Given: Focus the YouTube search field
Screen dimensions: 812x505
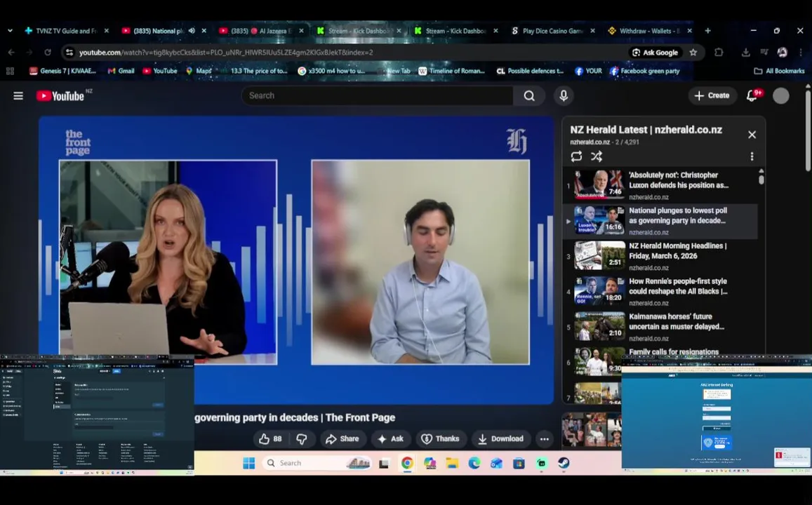Looking at the screenshot, I should pos(377,95).
